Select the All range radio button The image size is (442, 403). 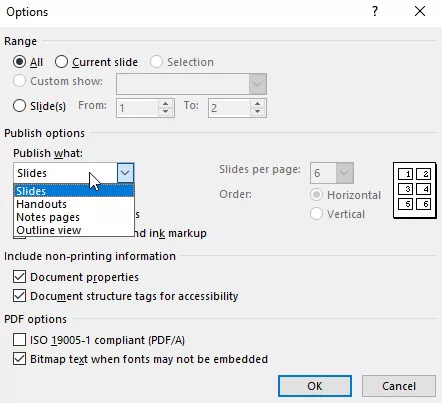pos(19,62)
